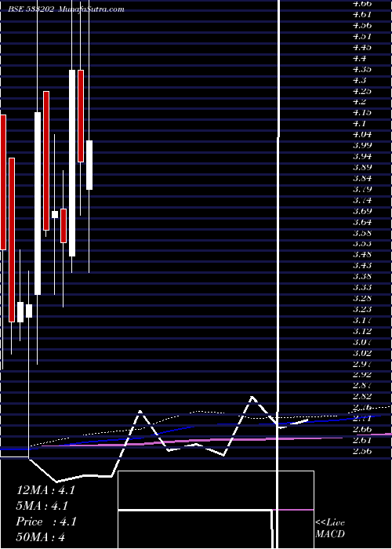Click the 3.58 price axis label
This screenshot has height=549, width=392.
[x=362, y=233]
